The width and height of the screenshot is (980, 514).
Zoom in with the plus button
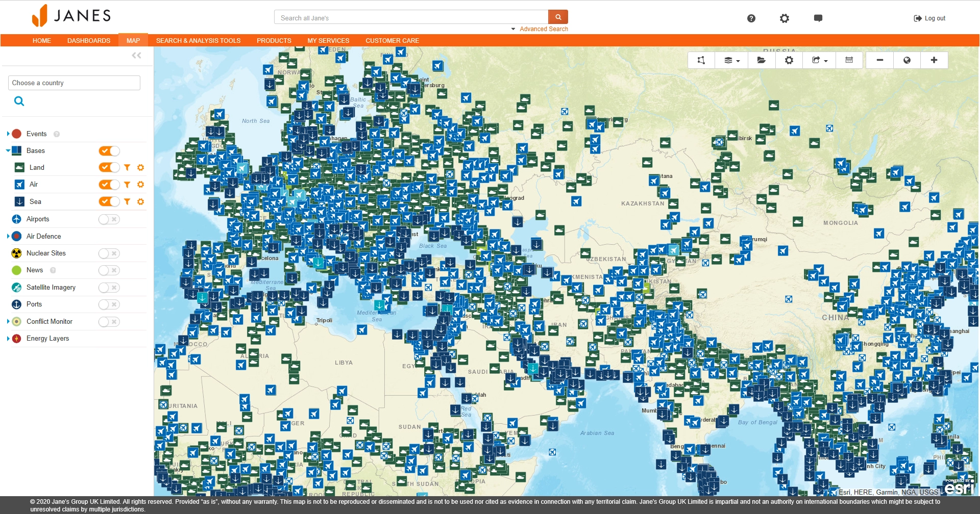click(934, 60)
